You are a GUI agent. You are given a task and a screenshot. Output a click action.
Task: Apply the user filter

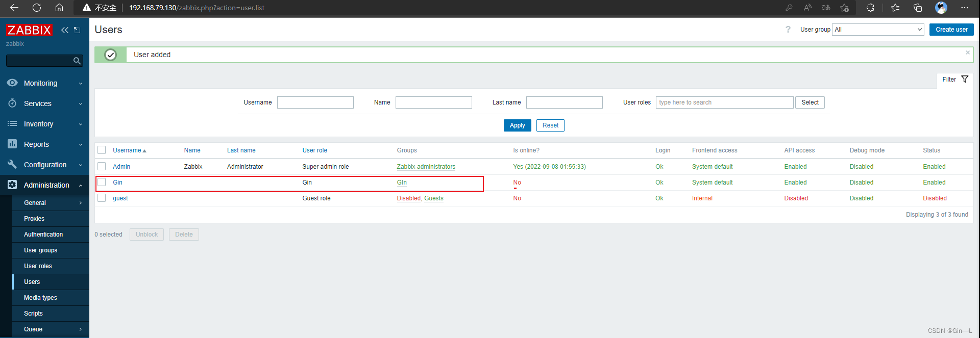tap(517, 125)
